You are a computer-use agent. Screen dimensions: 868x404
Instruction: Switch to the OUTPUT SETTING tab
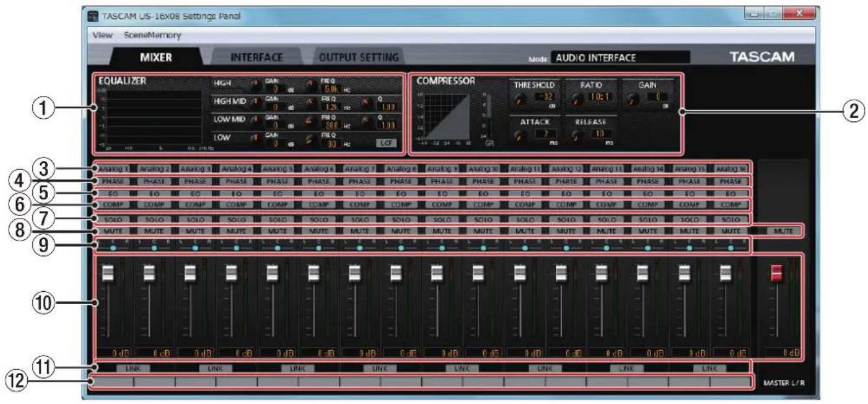[x=358, y=57]
